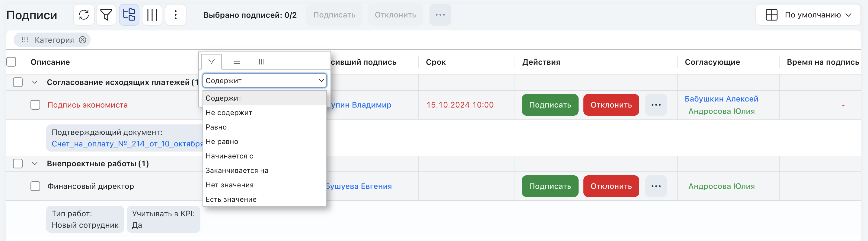Choose the Не равно filter option

point(264,142)
